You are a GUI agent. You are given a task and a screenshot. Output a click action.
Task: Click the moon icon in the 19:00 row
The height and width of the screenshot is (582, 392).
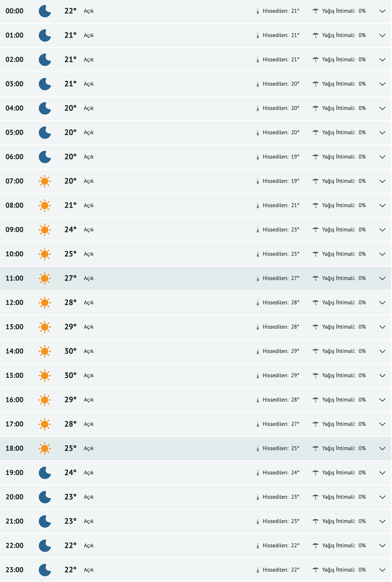(x=45, y=473)
